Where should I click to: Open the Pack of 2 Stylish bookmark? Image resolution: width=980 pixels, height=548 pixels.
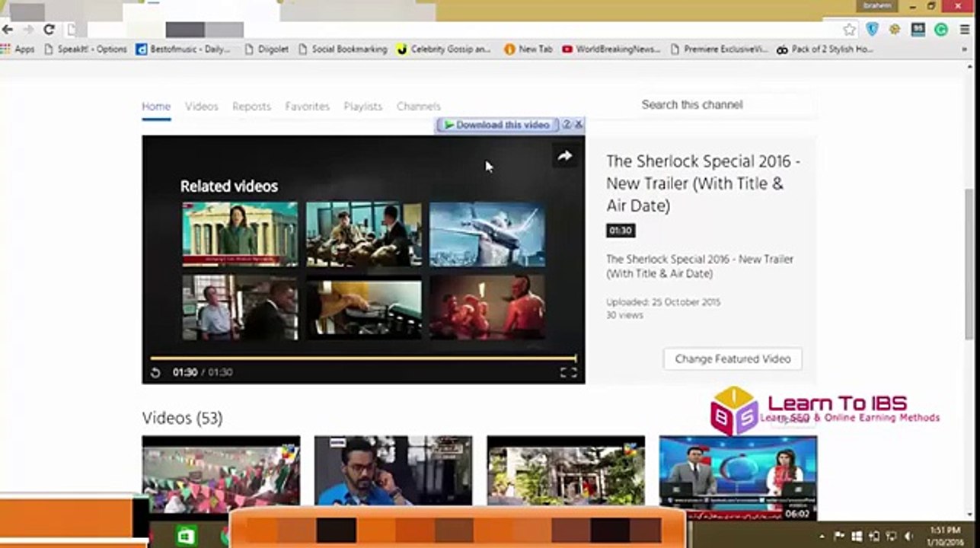pos(825,49)
